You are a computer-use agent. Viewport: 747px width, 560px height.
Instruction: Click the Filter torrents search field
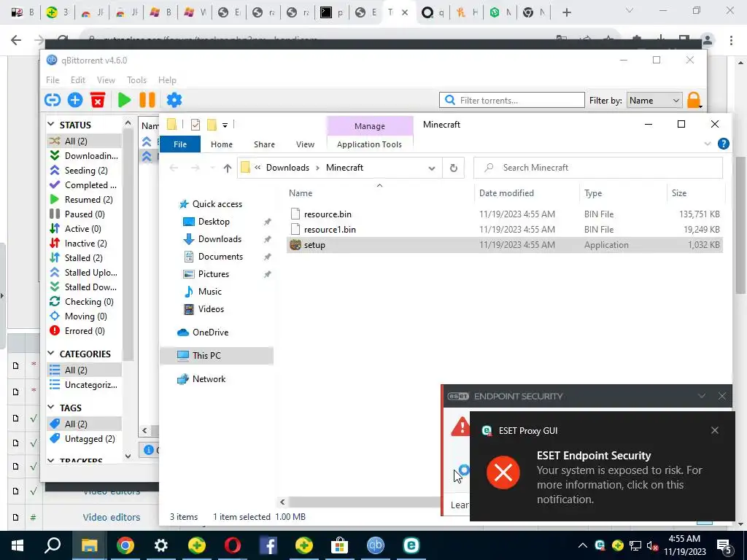tap(511, 100)
